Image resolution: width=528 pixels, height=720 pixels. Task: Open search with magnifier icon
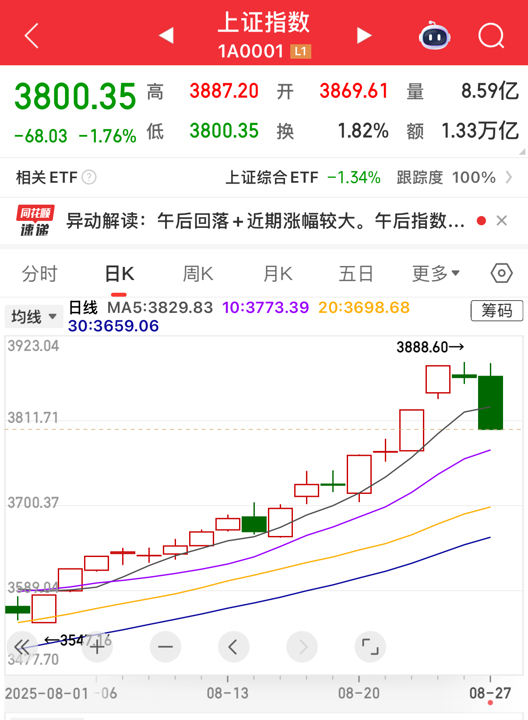[491, 36]
